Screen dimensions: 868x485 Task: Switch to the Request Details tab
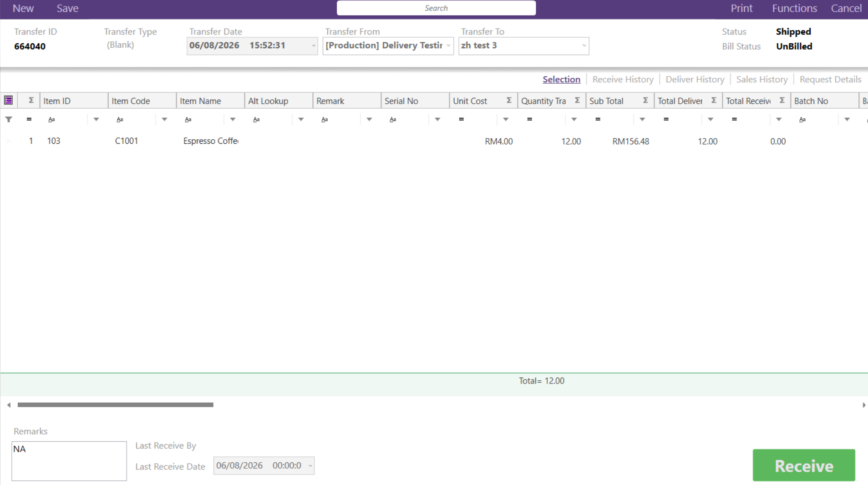click(x=830, y=79)
